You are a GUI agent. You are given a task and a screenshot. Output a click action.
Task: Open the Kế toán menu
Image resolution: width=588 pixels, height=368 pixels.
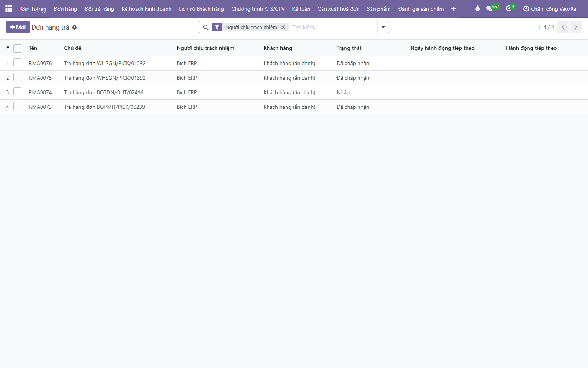[301, 9]
